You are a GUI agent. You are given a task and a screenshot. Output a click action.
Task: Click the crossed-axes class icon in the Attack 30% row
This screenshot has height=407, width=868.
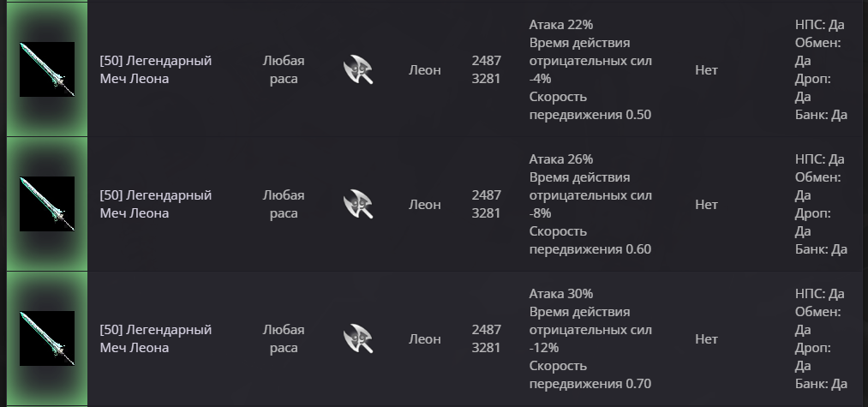[x=358, y=339]
